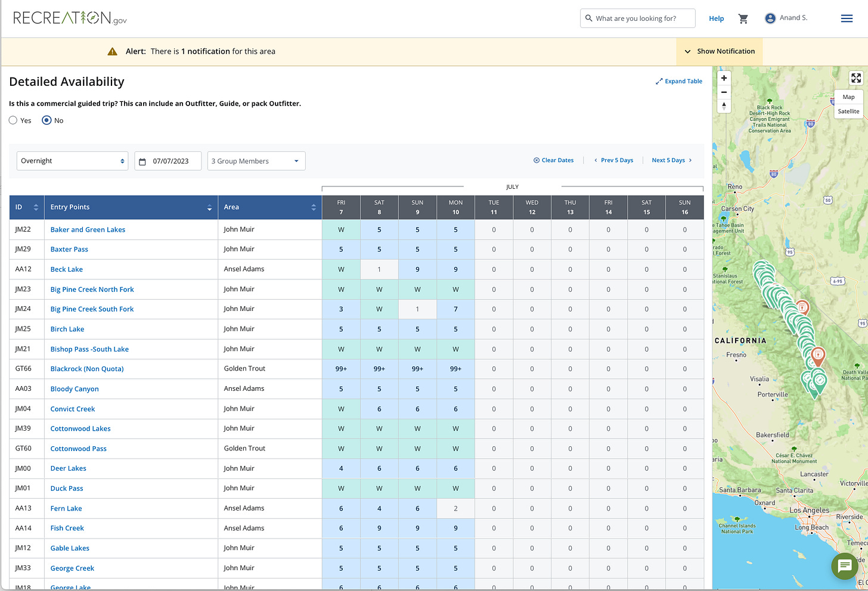Image resolution: width=868 pixels, height=591 pixels.
Task: Click the calendar icon in date field
Action: pyautogui.click(x=142, y=161)
